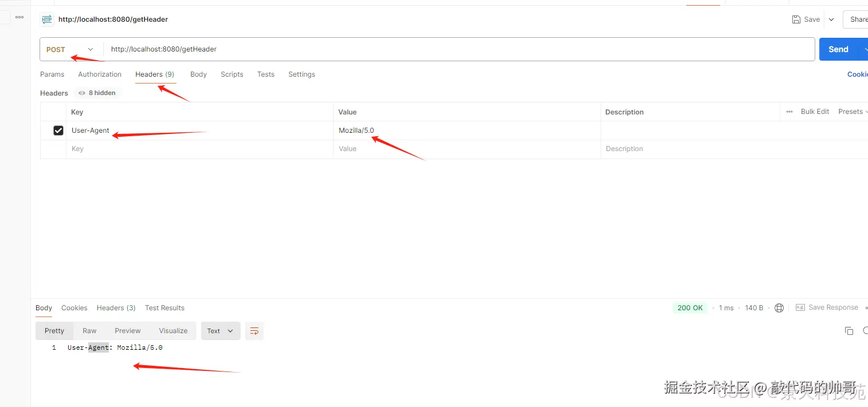The image size is (868, 407).
Task: Open the Presets dropdown
Action: pos(853,112)
